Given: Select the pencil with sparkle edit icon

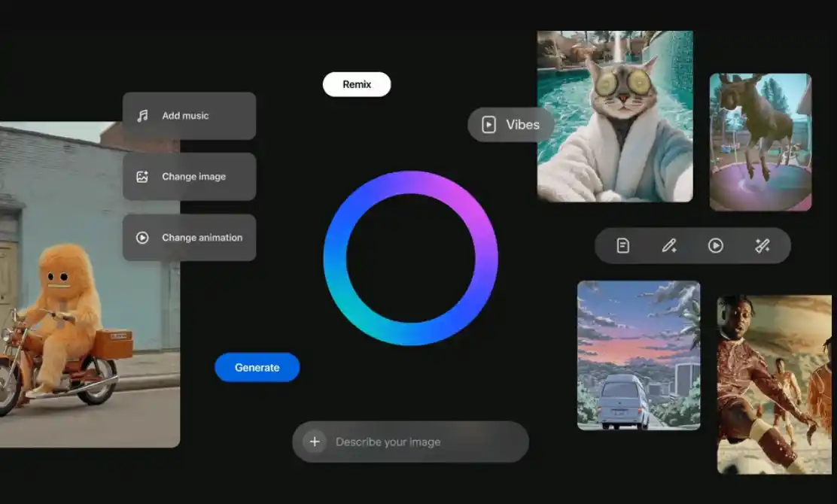Looking at the screenshot, I should tap(668, 246).
